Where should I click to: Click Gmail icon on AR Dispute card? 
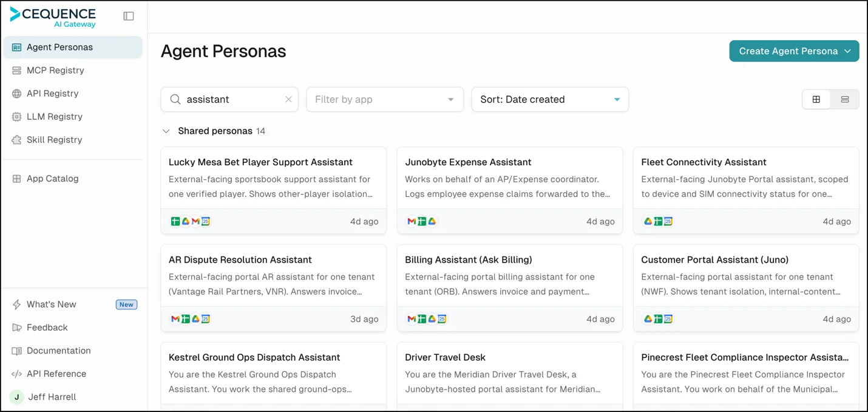pos(175,319)
